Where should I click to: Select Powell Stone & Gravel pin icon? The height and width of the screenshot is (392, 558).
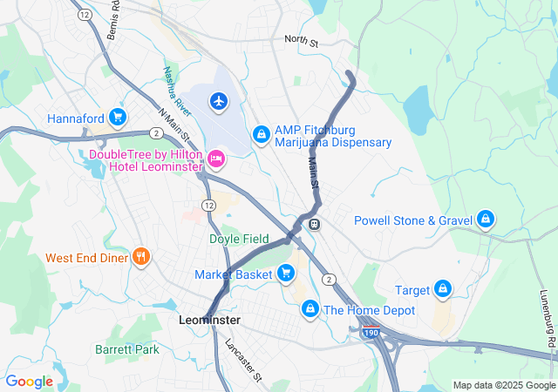486,220
